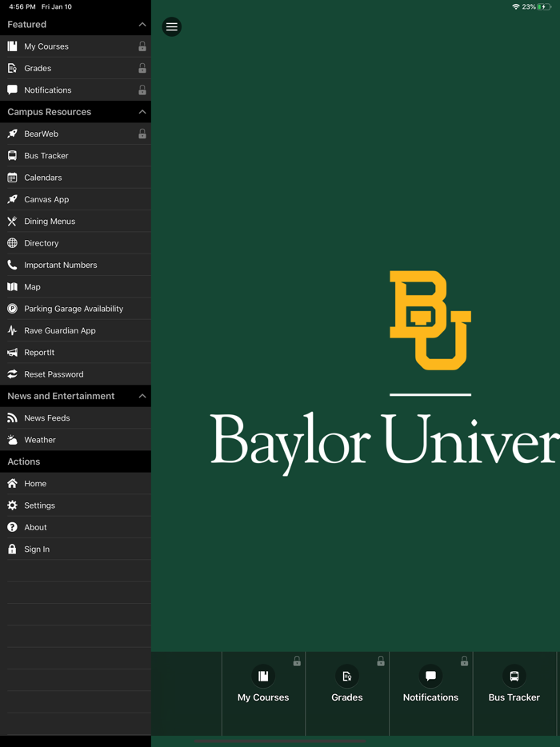Click the Reset Password arrows icon
This screenshot has width=560, height=747.
pos(12,374)
